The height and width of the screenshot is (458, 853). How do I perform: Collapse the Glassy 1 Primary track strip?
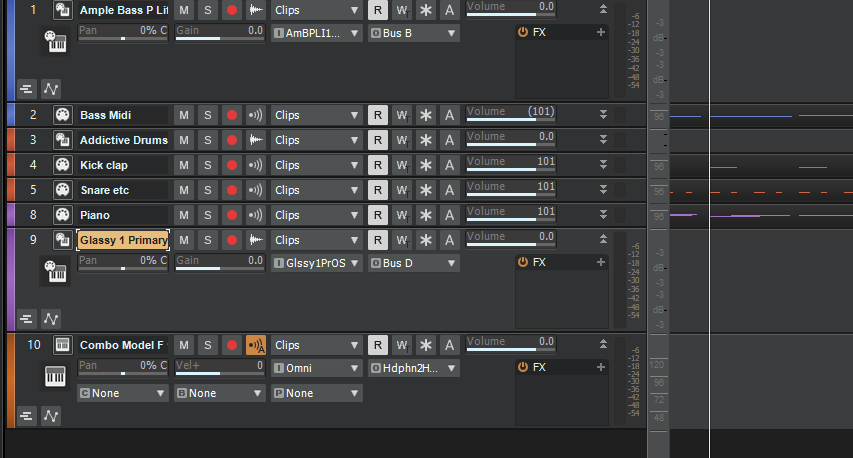pos(602,239)
